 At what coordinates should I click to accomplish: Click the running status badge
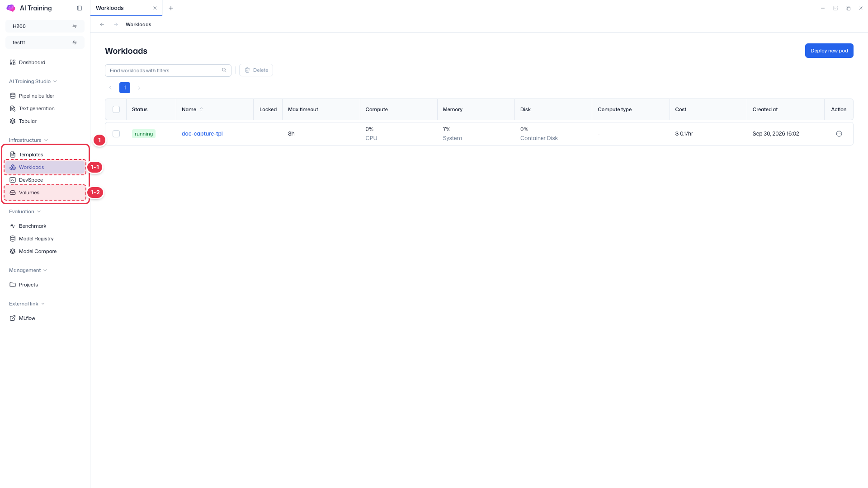point(144,134)
